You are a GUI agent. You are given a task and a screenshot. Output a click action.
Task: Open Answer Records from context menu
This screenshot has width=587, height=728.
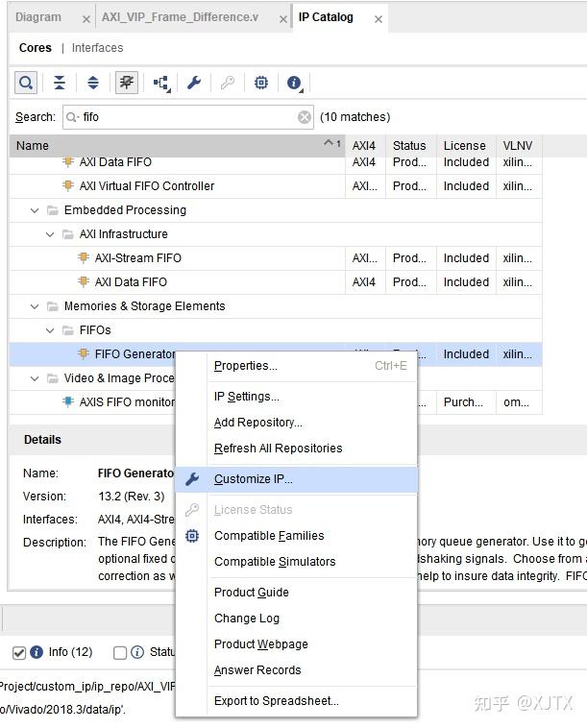click(296, 670)
